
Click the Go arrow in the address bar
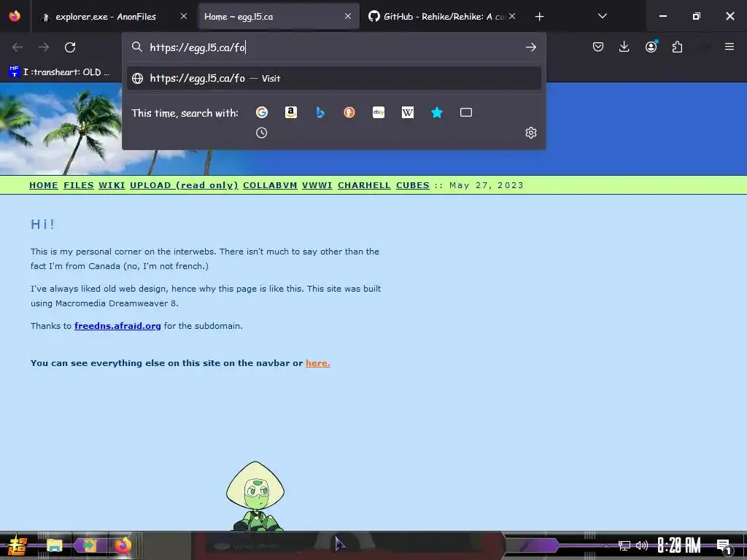point(531,47)
